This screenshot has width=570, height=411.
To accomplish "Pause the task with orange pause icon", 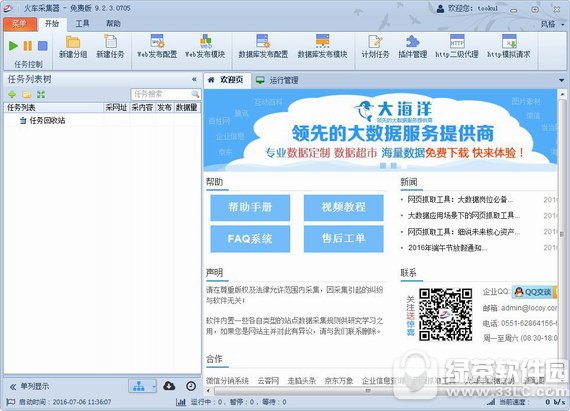I will click(x=28, y=46).
